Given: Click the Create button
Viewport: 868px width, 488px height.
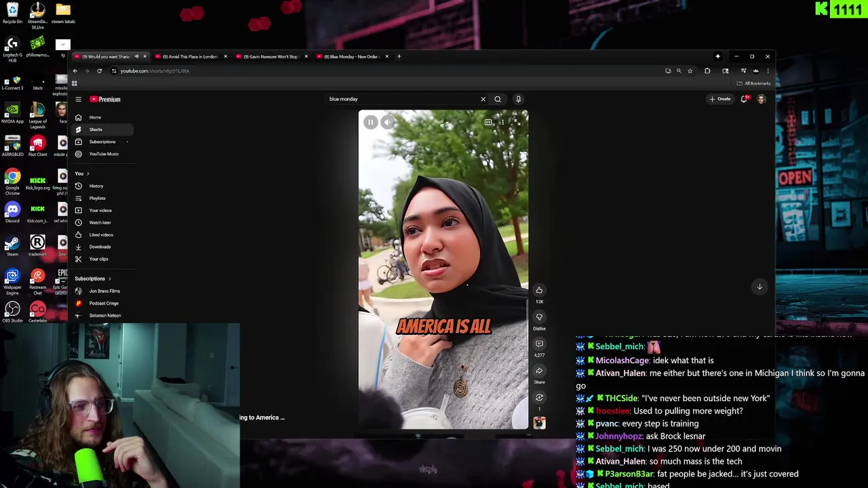Looking at the screenshot, I should tap(719, 99).
